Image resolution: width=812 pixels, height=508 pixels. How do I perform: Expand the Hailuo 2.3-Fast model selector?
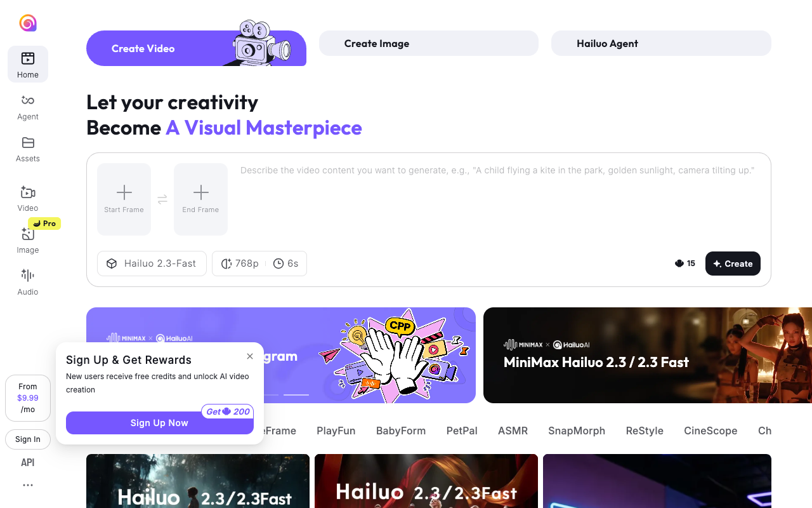[152, 264]
